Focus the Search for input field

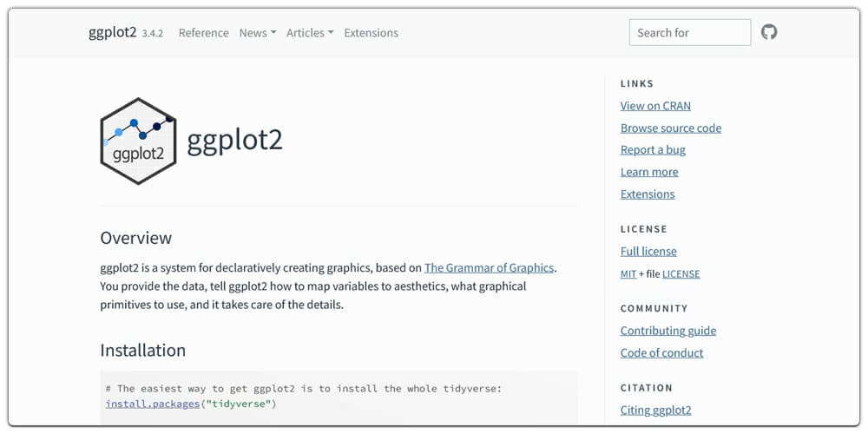(690, 33)
